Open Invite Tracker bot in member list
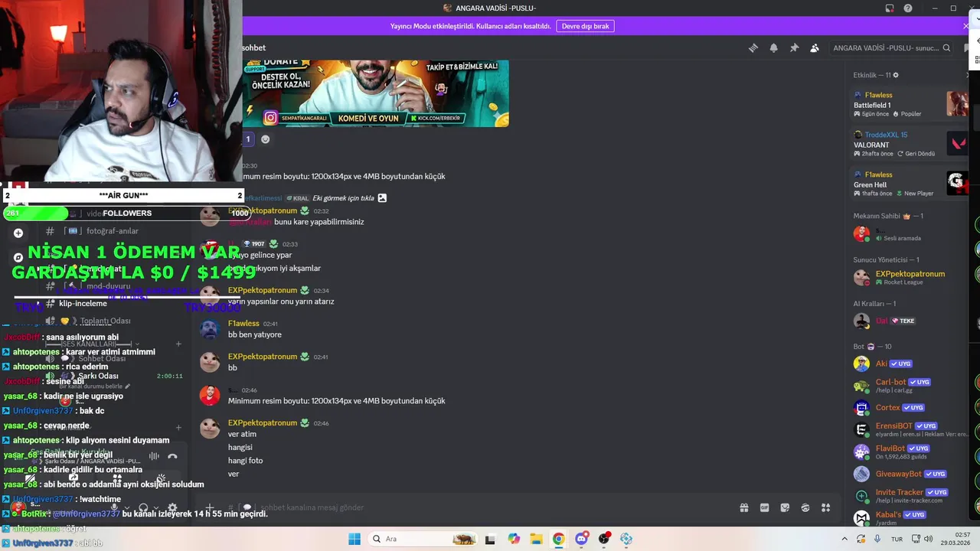 point(910,495)
